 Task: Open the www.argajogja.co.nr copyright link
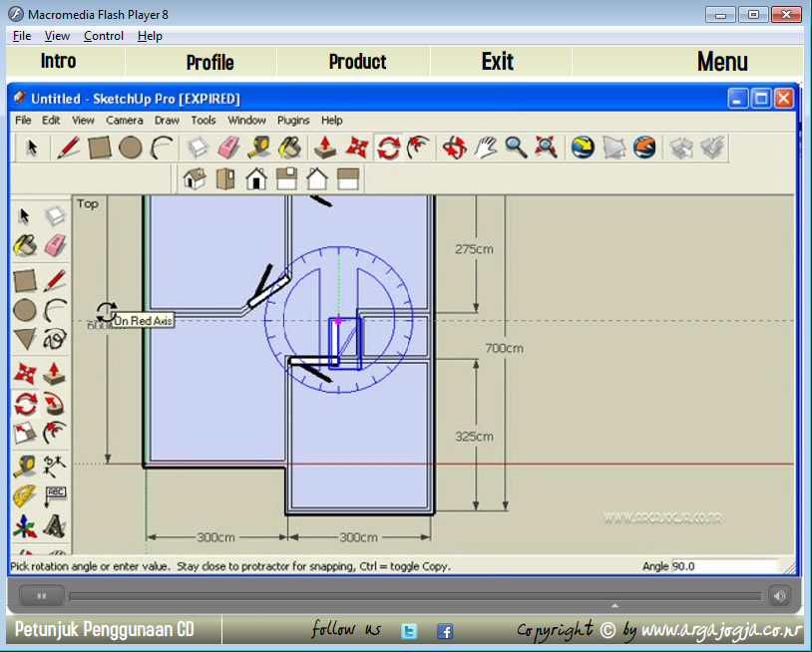click(721, 631)
